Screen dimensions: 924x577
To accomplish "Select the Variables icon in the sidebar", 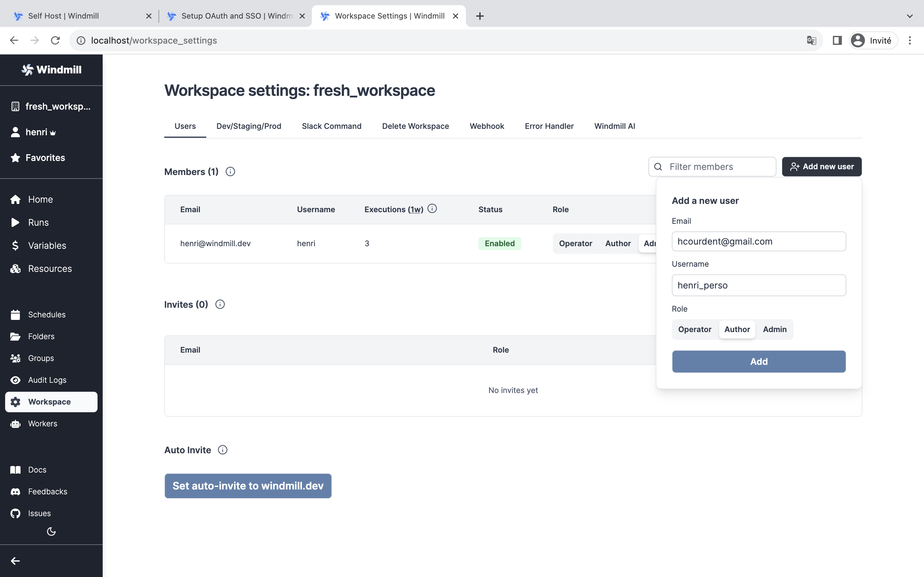I will click(x=15, y=245).
